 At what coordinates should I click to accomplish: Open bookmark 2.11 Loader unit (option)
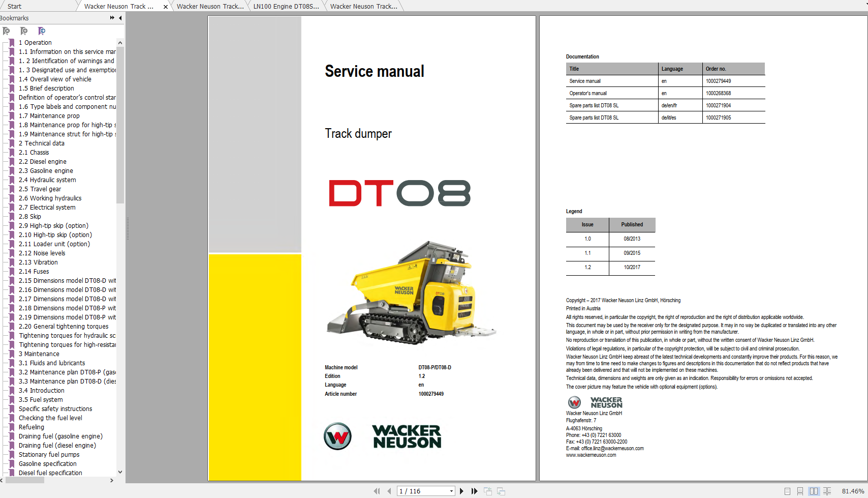[54, 244]
